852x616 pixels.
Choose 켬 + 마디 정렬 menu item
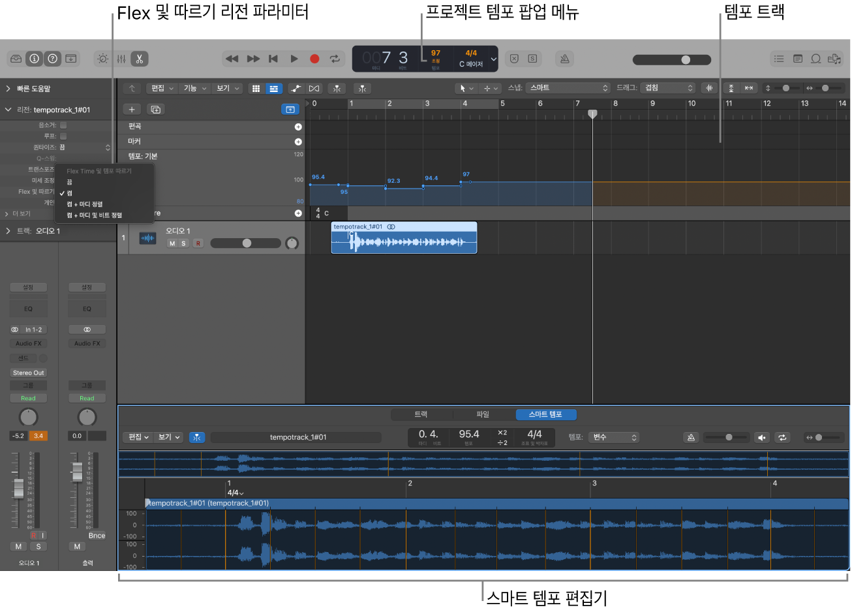(x=104, y=204)
